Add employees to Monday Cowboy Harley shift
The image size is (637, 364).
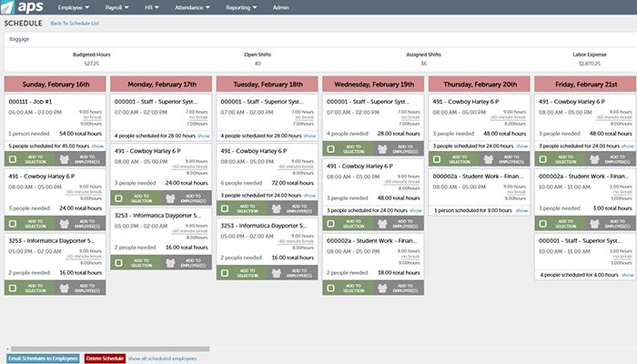186,198
